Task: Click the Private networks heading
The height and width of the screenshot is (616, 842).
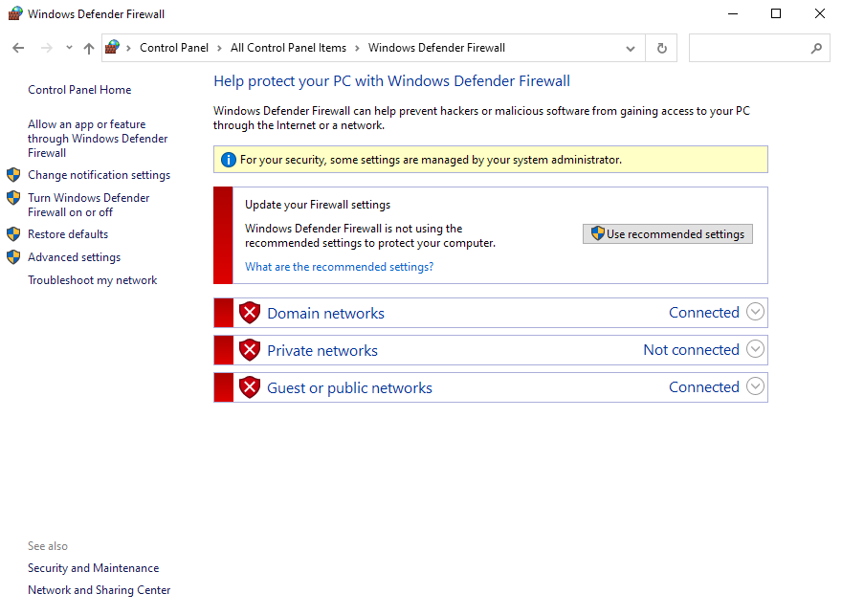Action: [x=322, y=351]
